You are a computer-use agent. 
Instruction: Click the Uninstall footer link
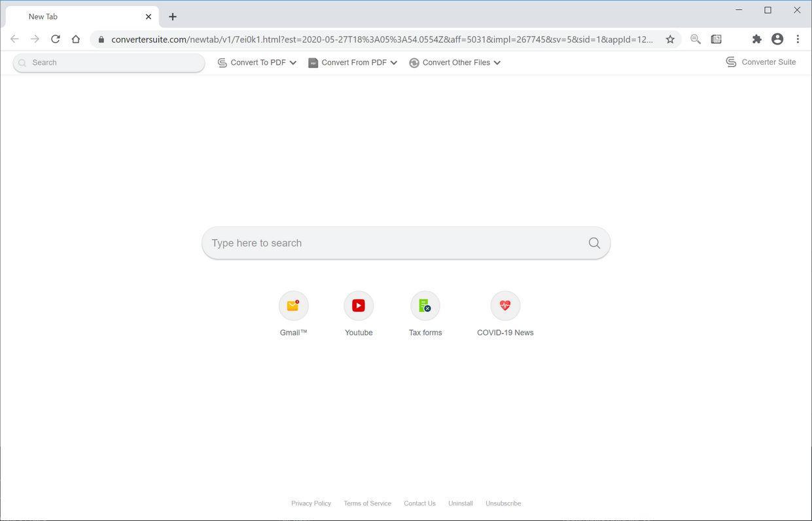pyautogui.click(x=461, y=503)
